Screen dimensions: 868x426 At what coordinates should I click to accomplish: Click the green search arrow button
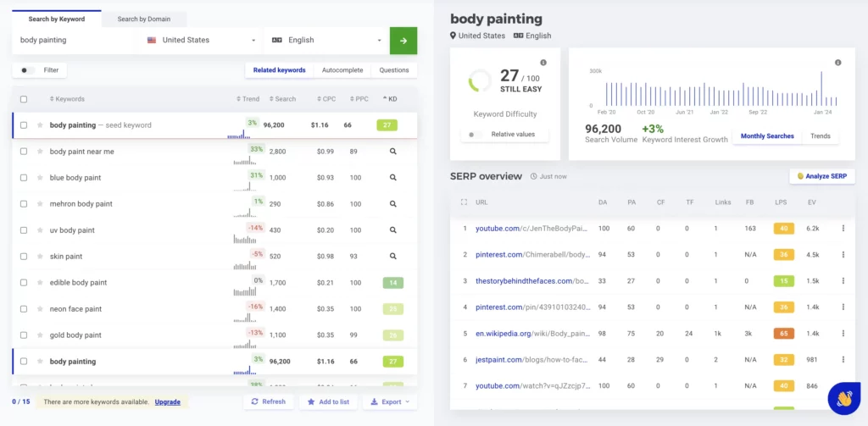[x=403, y=40]
